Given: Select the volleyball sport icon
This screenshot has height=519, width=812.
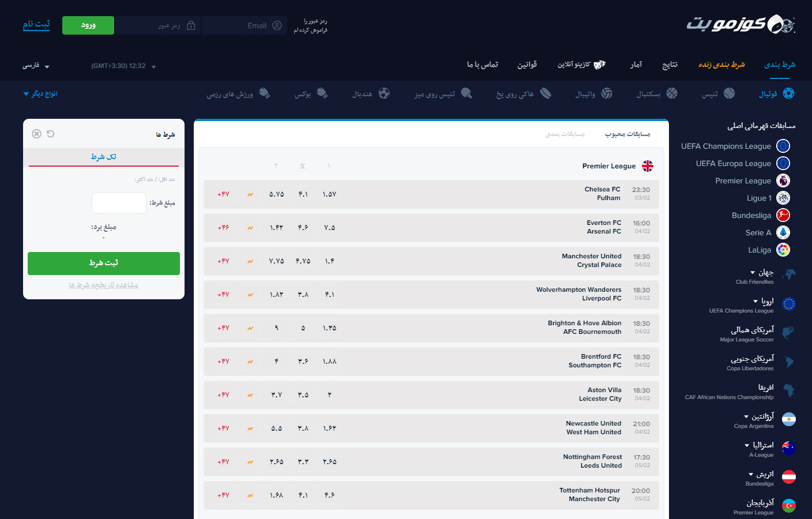Looking at the screenshot, I should coord(607,93).
